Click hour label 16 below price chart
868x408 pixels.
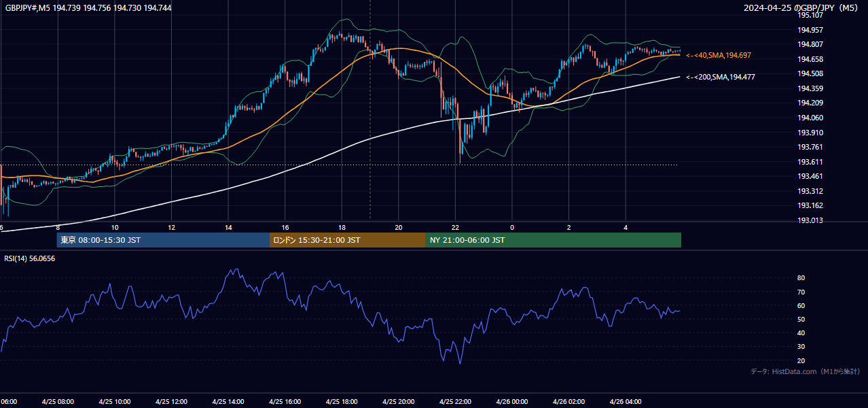click(x=285, y=227)
